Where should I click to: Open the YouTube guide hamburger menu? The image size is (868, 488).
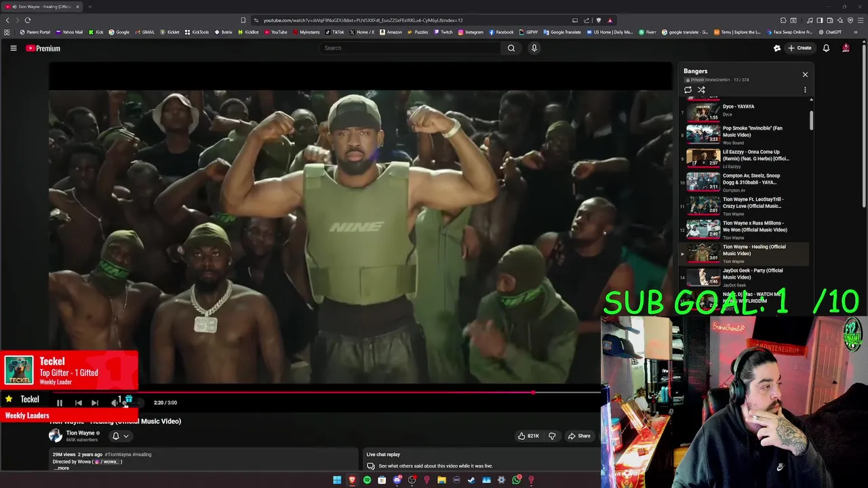click(13, 48)
